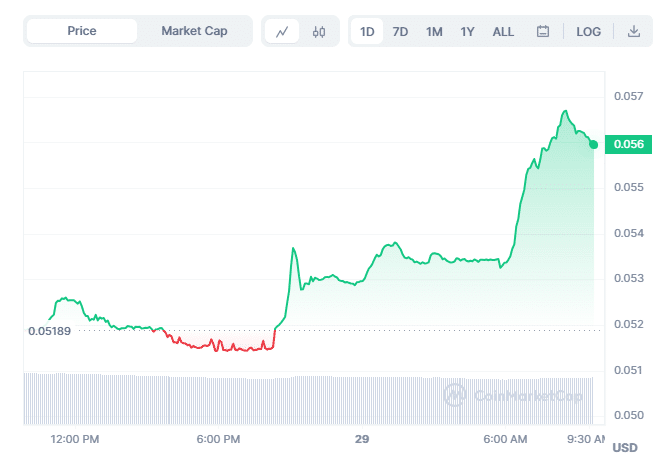Select the 1D time range
Image resolution: width=671 pixels, height=470 pixels.
[x=367, y=32]
